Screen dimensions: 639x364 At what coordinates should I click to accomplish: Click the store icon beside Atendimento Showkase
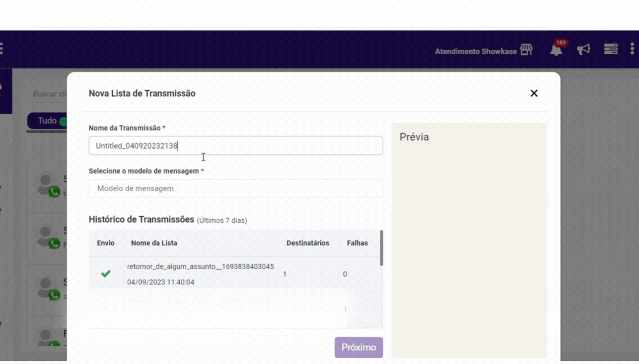point(526,50)
